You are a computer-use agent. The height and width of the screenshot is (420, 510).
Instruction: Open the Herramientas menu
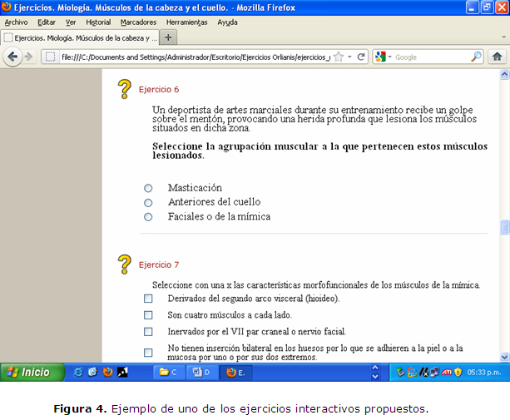[x=187, y=22]
